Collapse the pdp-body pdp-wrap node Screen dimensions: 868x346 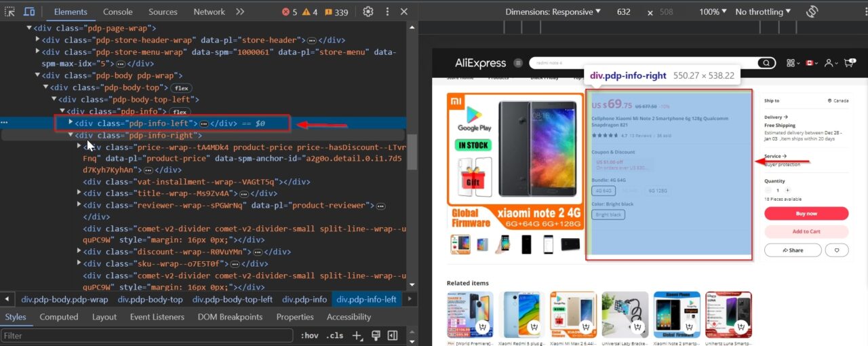(38, 76)
